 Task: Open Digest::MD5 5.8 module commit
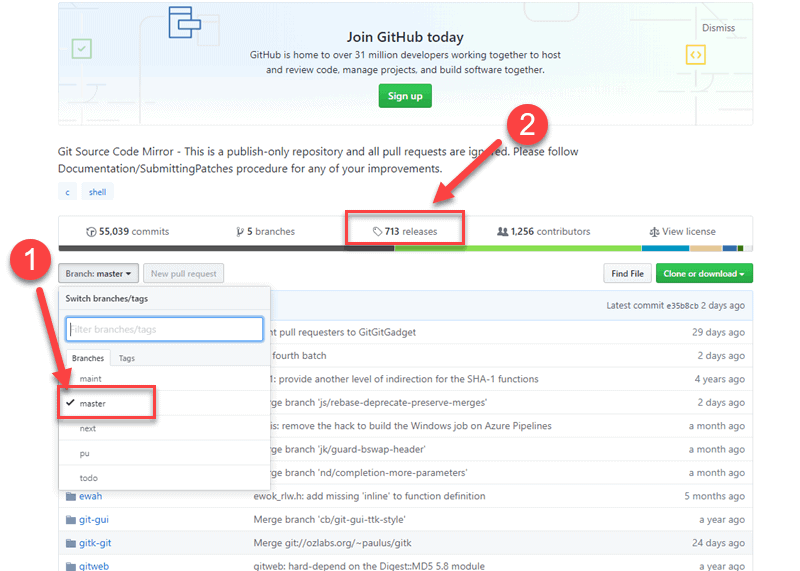(x=369, y=566)
